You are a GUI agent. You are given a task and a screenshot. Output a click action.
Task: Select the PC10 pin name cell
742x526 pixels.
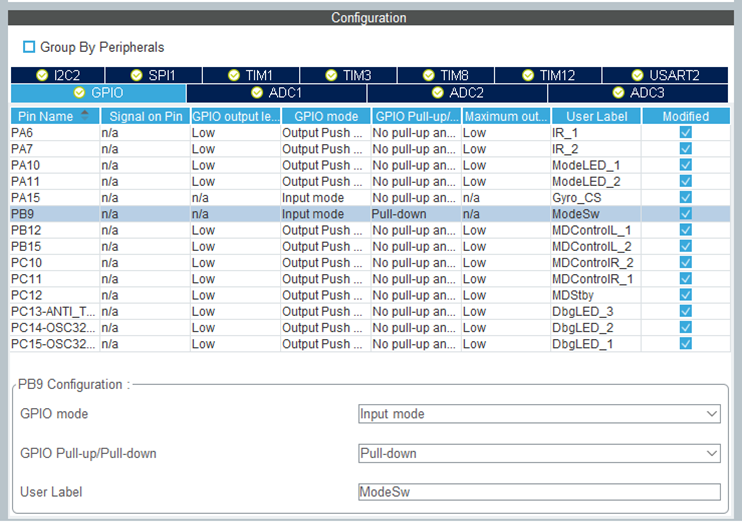(x=55, y=263)
